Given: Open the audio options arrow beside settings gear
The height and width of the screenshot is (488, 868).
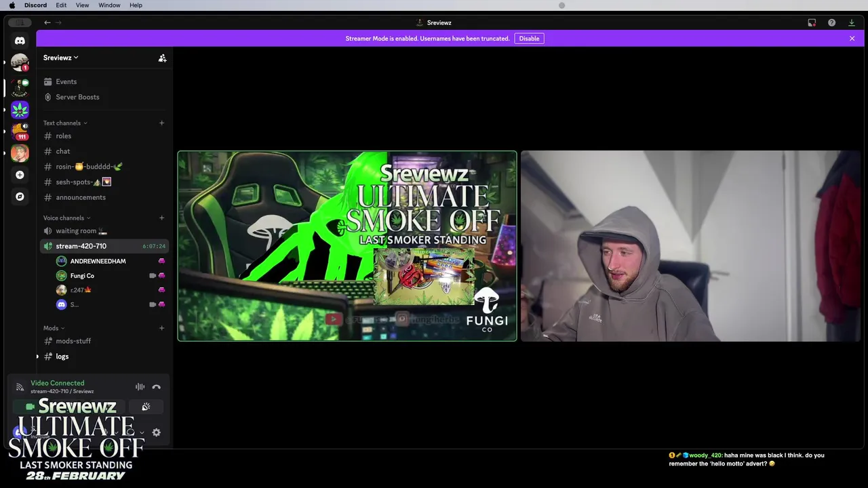Looking at the screenshot, I should tap(142, 432).
